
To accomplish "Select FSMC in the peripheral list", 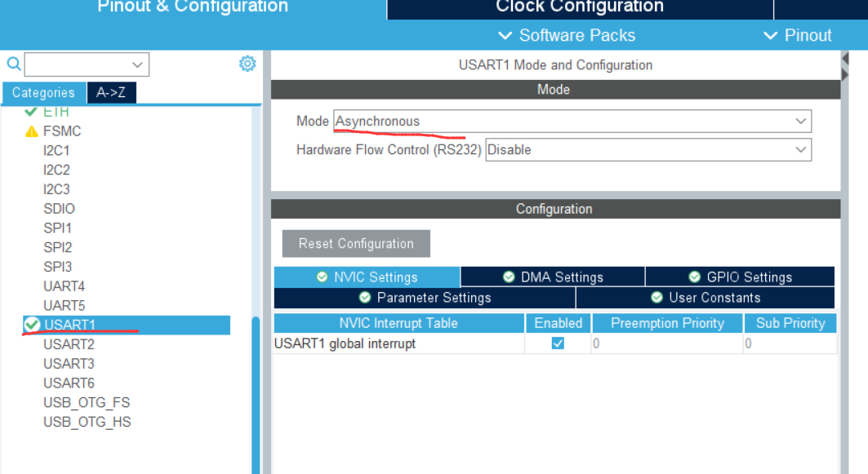I will pos(62,131).
